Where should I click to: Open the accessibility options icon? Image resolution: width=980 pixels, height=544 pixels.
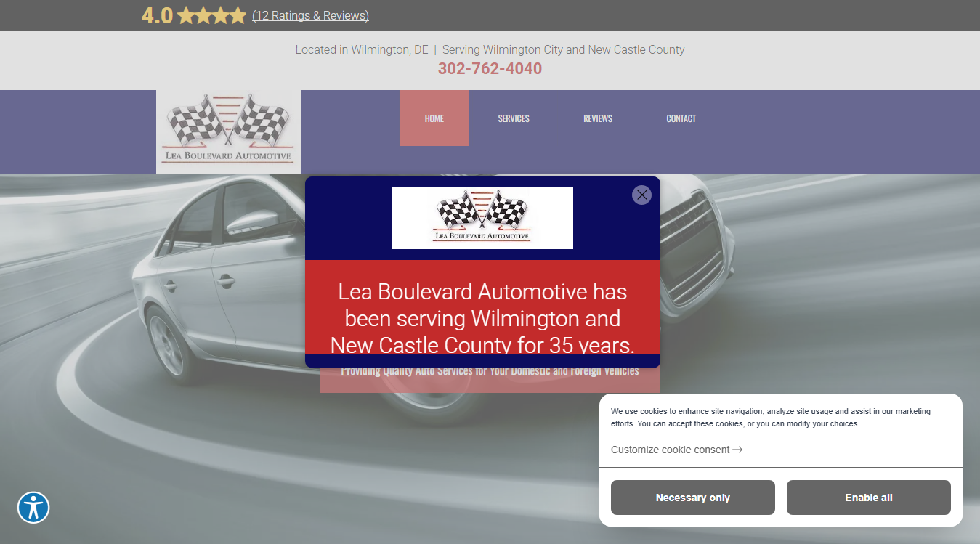pyautogui.click(x=33, y=508)
